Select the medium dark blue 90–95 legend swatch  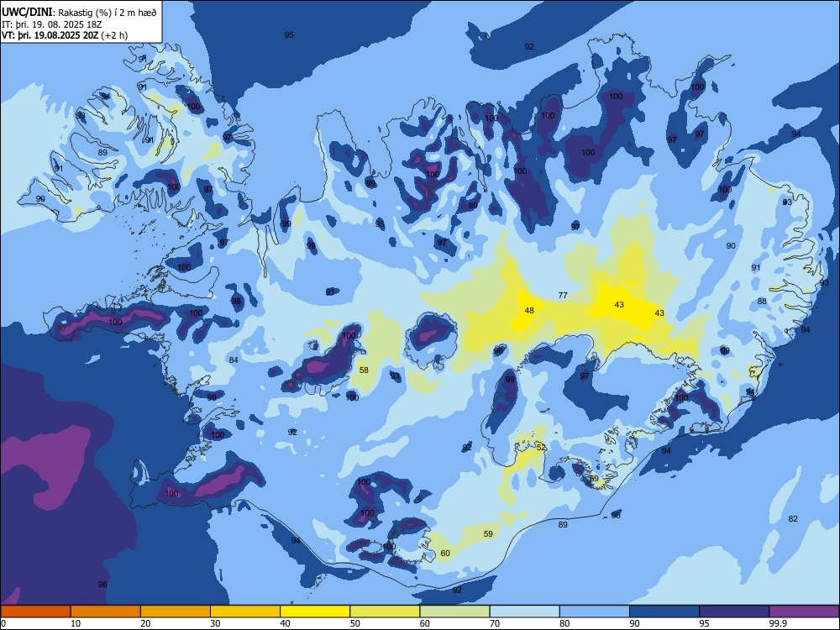(664, 612)
